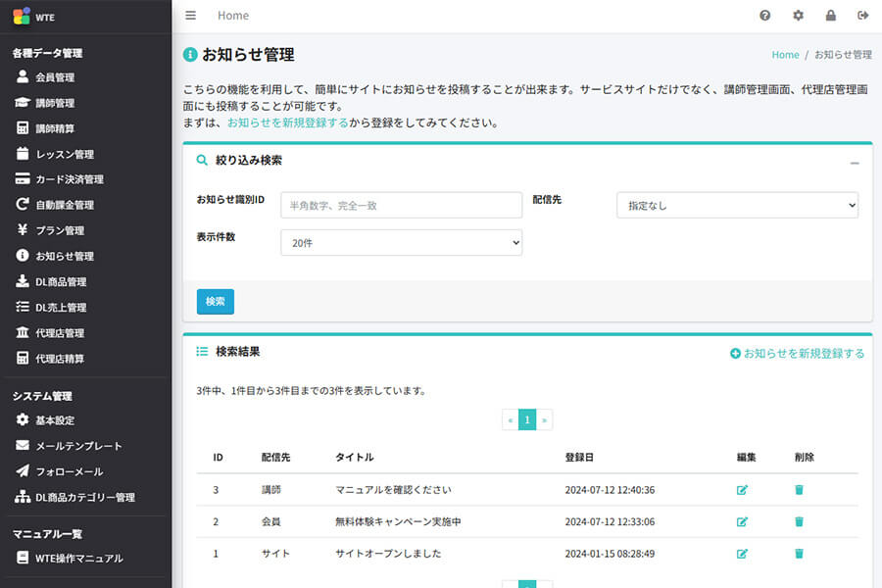Click the lock icon in the top bar
The height and width of the screenshot is (588, 882).
tap(830, 16)
